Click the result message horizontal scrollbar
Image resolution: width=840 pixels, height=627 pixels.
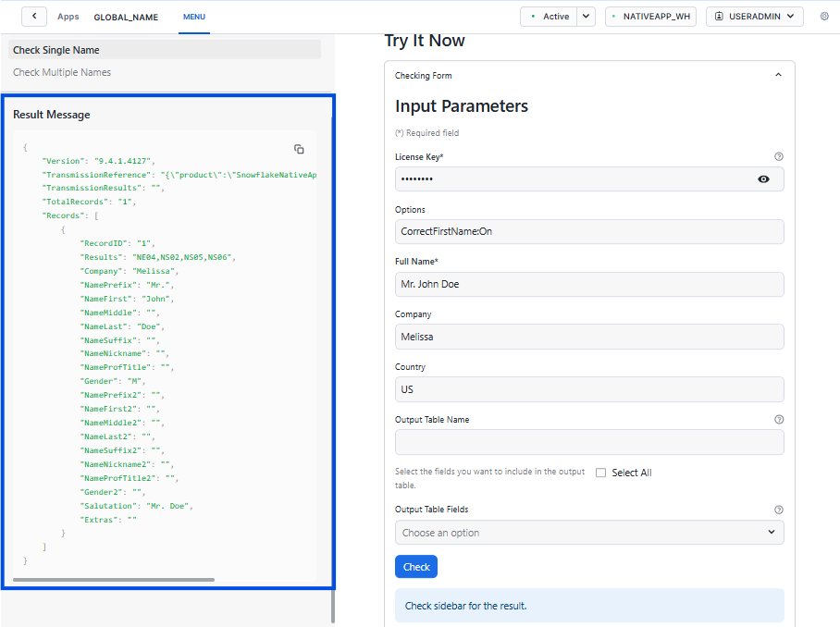[x=114, y=579]
